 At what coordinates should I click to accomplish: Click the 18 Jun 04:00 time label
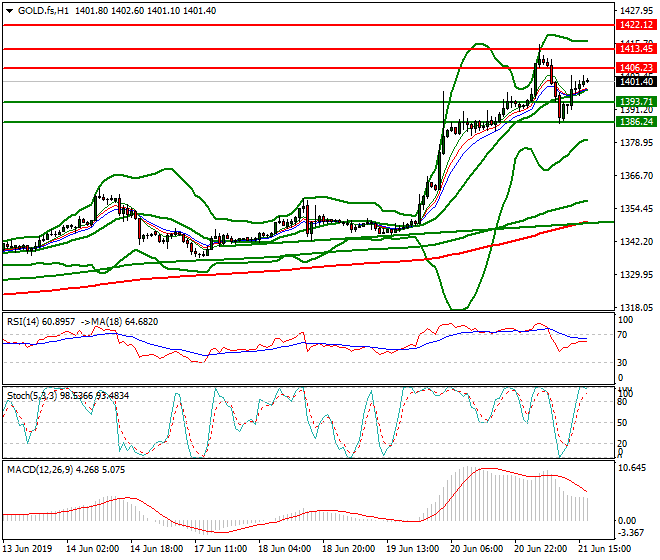pyautogui.click(x=285, y=549)
